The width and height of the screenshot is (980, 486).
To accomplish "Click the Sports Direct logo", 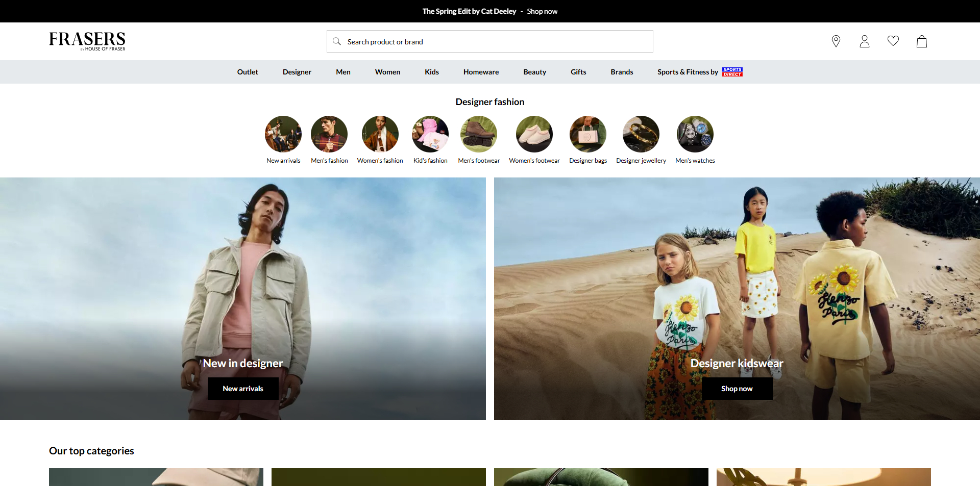I will coord(732,72).
